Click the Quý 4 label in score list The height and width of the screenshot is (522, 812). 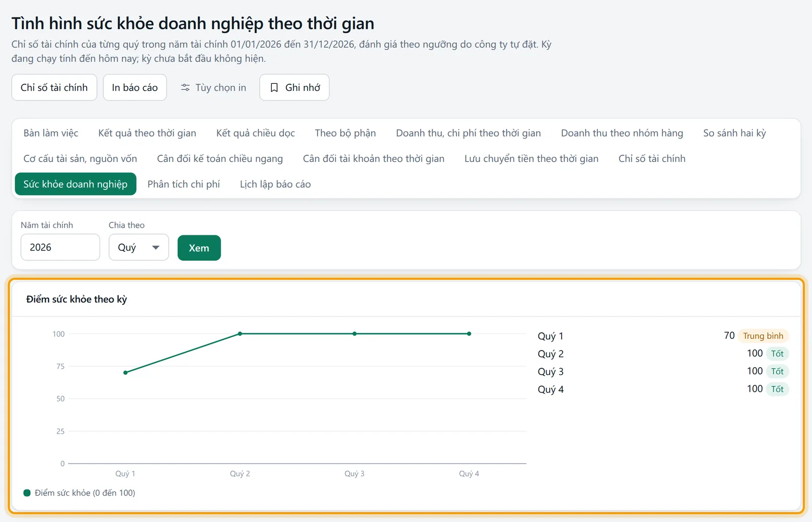pos(551,389)
